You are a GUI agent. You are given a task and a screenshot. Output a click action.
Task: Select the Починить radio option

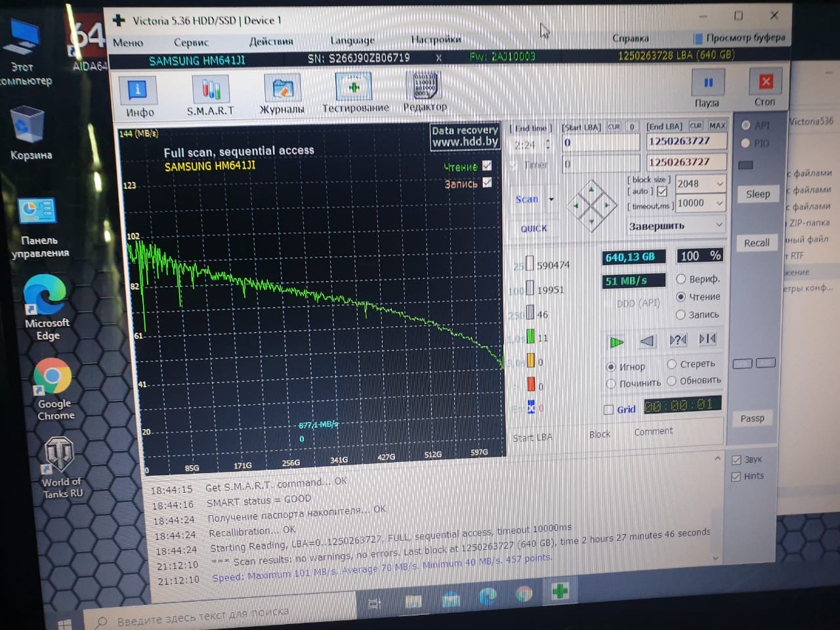(611, 383)
